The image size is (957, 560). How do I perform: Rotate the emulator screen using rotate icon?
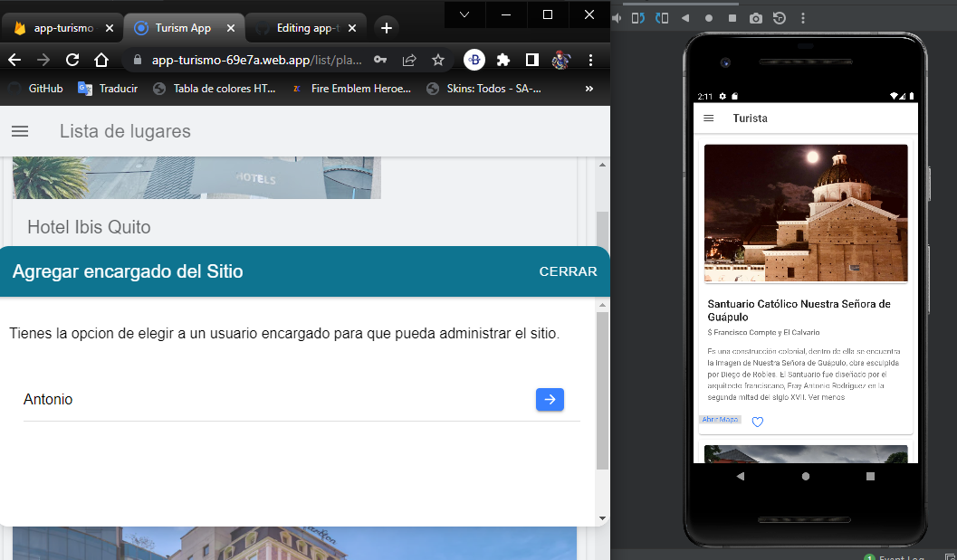pyautogui.click(x=636, y=17)
